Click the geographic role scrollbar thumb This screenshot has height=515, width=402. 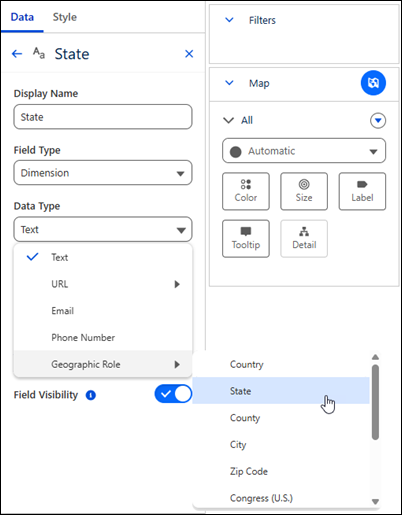point(375,402)
